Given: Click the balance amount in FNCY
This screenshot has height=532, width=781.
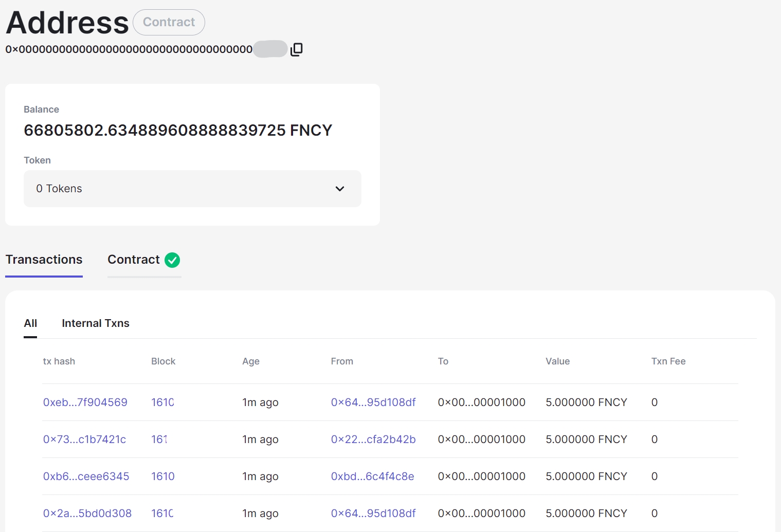Looking at the screenshot, I should [178, 131].
